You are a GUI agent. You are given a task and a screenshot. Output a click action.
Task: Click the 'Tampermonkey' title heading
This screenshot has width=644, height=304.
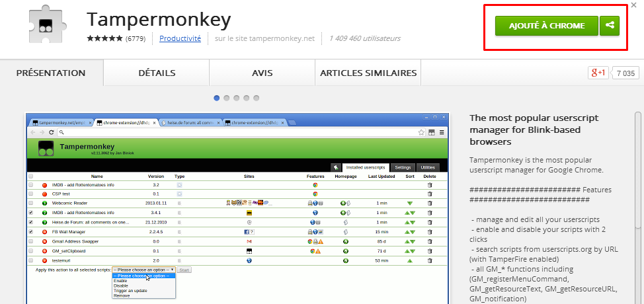pos(159,19)
